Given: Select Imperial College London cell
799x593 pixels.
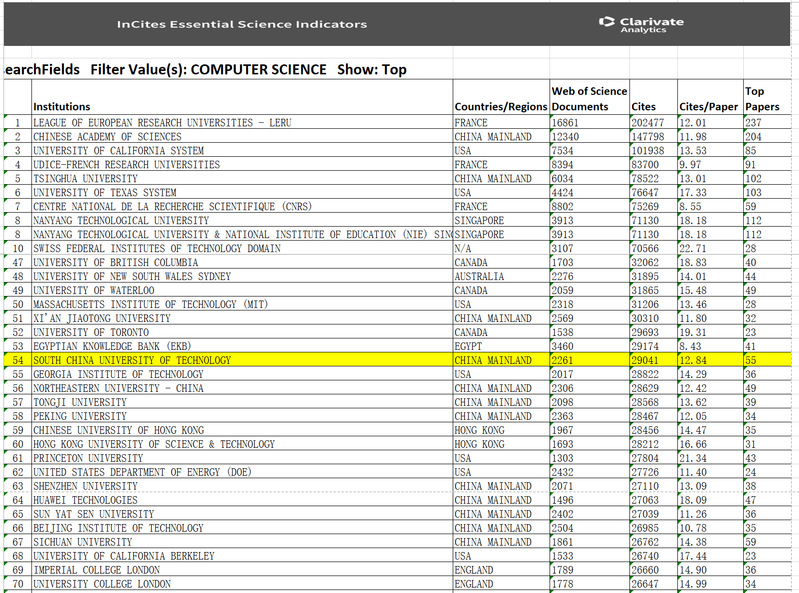Looking at the screenshot, I should tap(242, 570).
